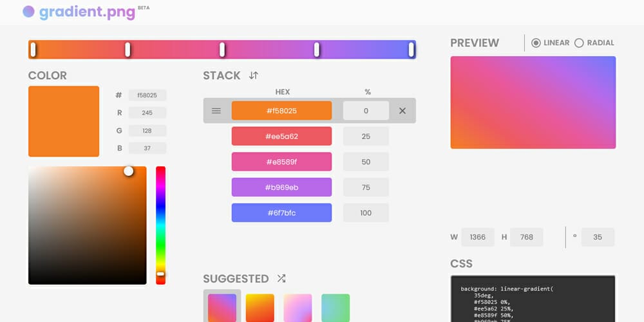Reverse stack order with the swap arrows icon
This screenshot has width=644, height=322.
(254, 75)
